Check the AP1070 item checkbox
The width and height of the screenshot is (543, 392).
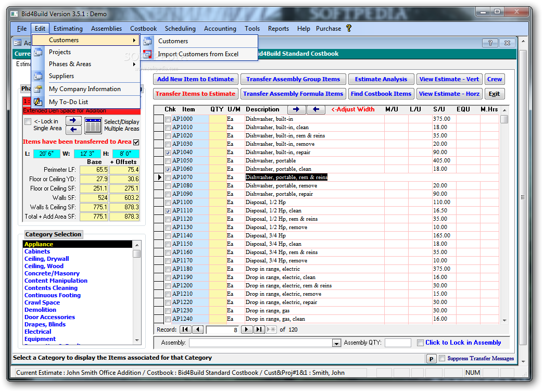pos(168,178)
